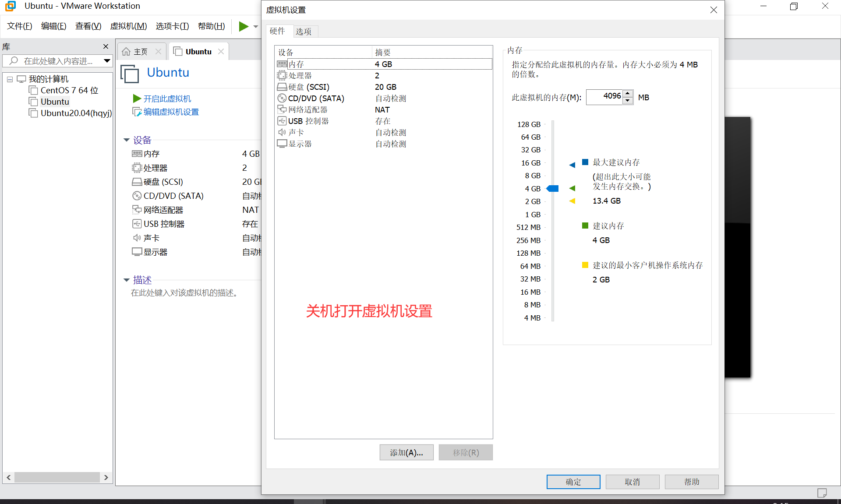Confirm settings with the 确定 button
The image size is (841, 504).
pyautogui.click(x=573, y=482)
